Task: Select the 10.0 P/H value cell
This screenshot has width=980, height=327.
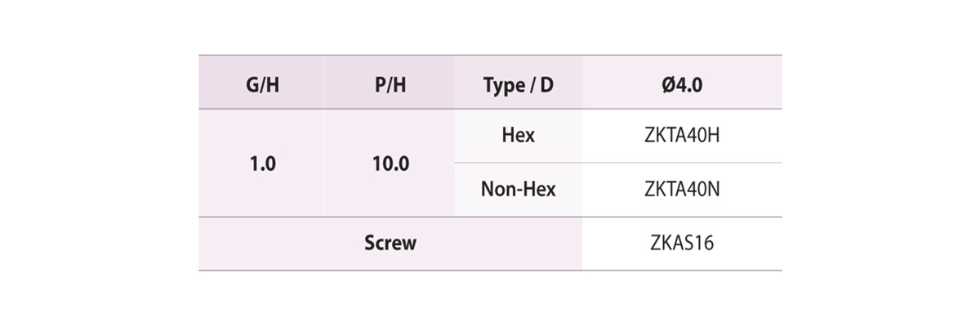Action: click(x=390, y=163)
